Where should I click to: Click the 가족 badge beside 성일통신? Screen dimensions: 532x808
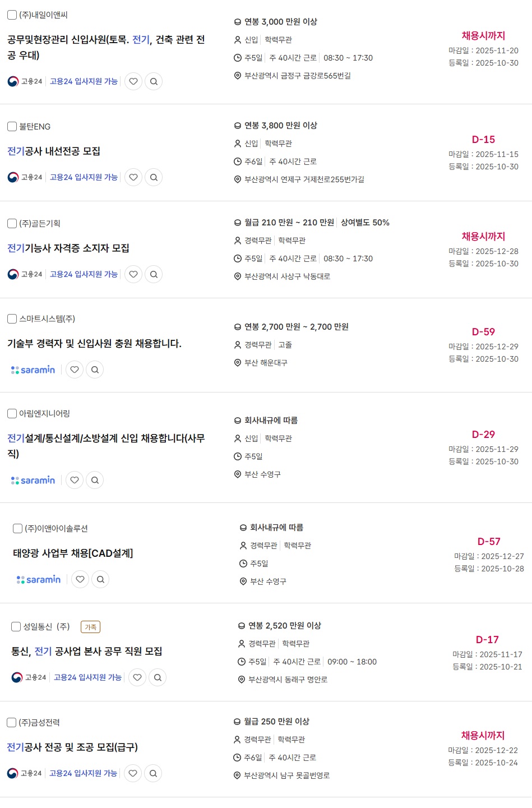[90, 627]
